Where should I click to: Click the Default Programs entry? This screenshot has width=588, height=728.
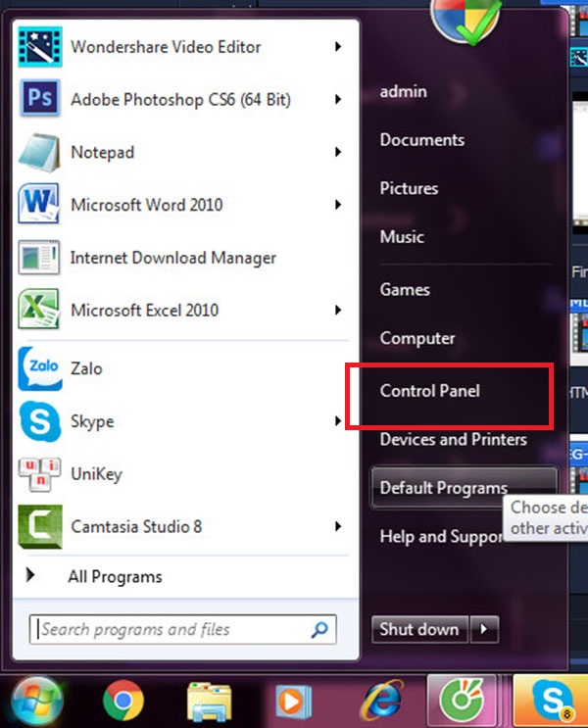444,487
